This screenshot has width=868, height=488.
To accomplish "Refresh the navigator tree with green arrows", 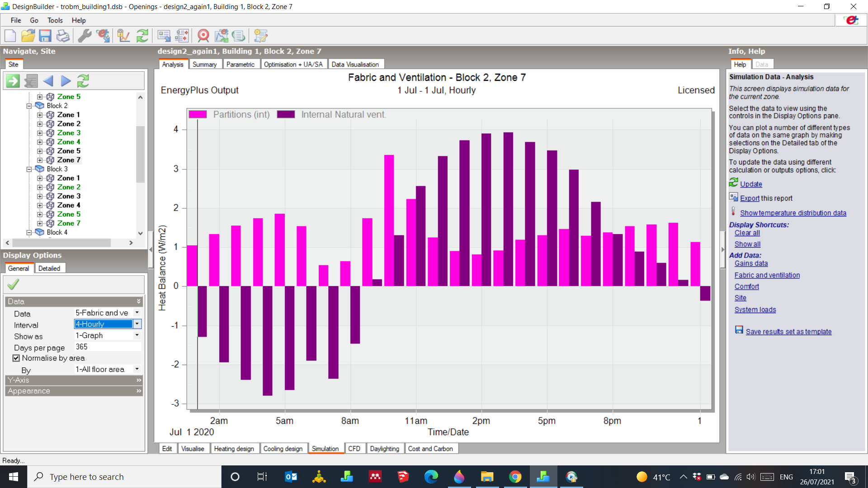I will [83, 81].
